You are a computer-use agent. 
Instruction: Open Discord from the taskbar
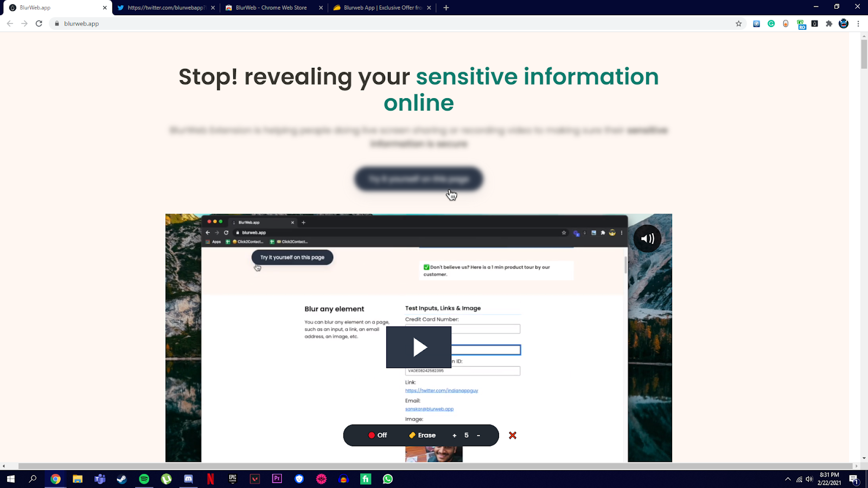tap(189, 479)
